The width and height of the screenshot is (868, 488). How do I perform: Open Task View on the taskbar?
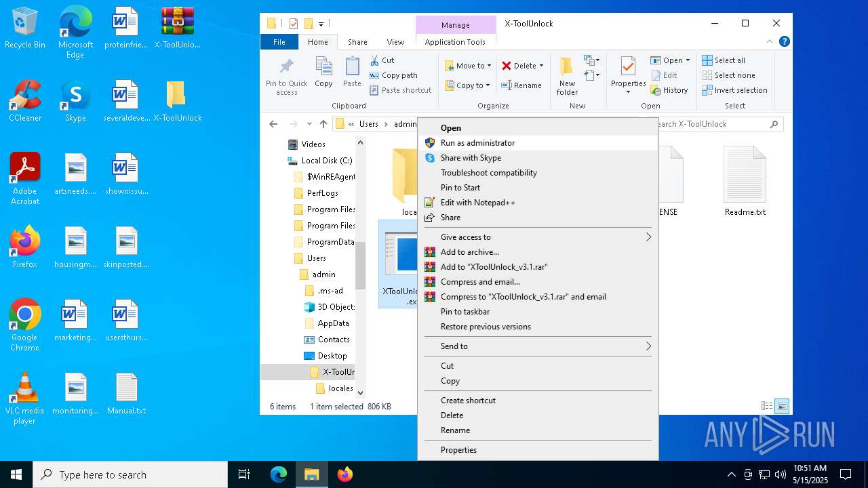point(244,474)
